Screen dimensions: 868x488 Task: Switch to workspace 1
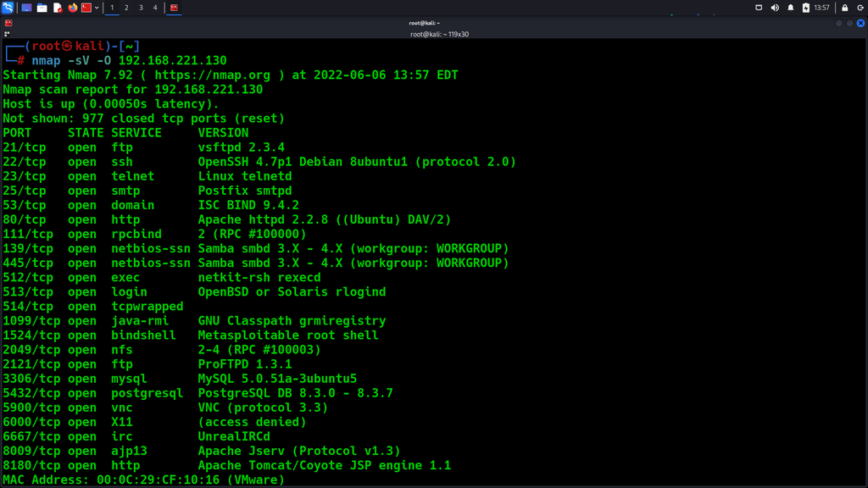112,8
